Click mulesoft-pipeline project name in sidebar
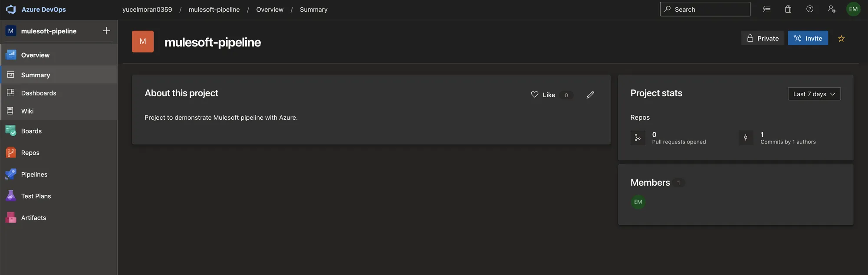The height and width of the screenshot is (275, 868). point(49,31)
